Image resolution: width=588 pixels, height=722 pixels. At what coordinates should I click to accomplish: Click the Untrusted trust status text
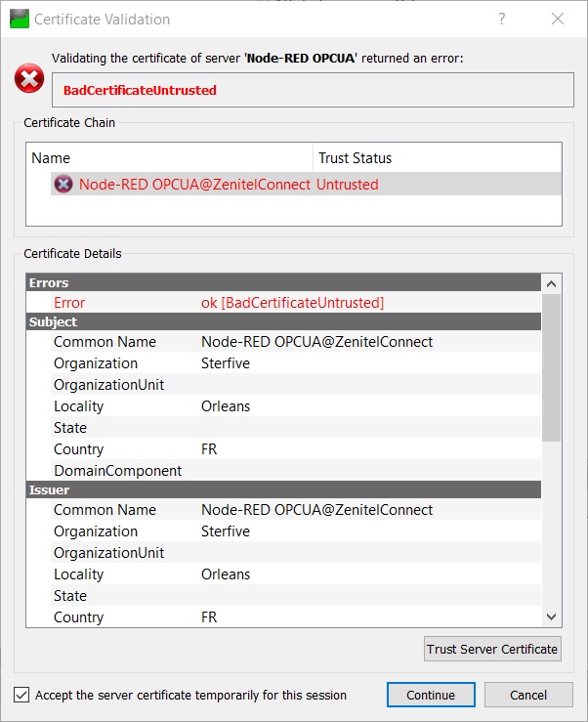point(347,185)
